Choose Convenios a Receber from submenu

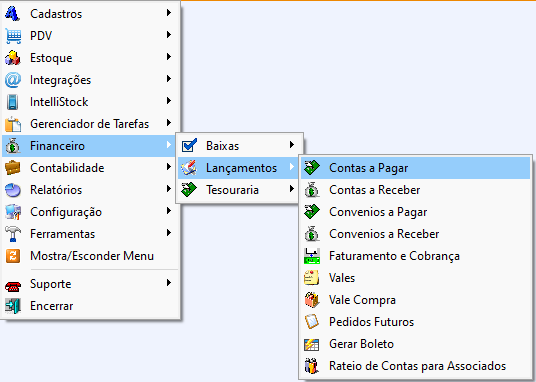tap(415, 234)
